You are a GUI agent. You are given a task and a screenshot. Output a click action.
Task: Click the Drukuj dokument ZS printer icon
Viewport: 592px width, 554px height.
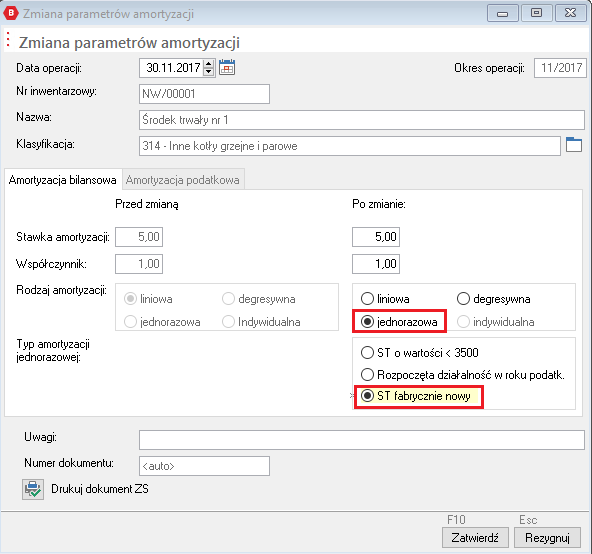coord(33,489)
